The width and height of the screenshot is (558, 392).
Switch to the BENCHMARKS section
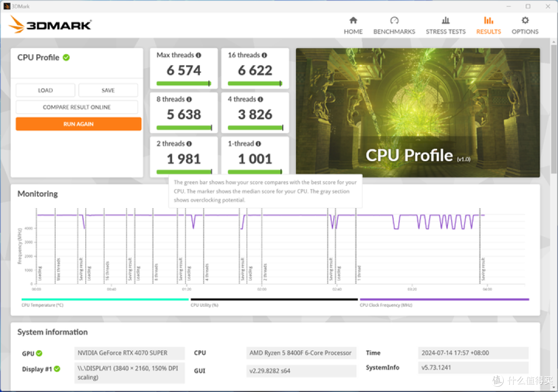[x=394, y=32]
